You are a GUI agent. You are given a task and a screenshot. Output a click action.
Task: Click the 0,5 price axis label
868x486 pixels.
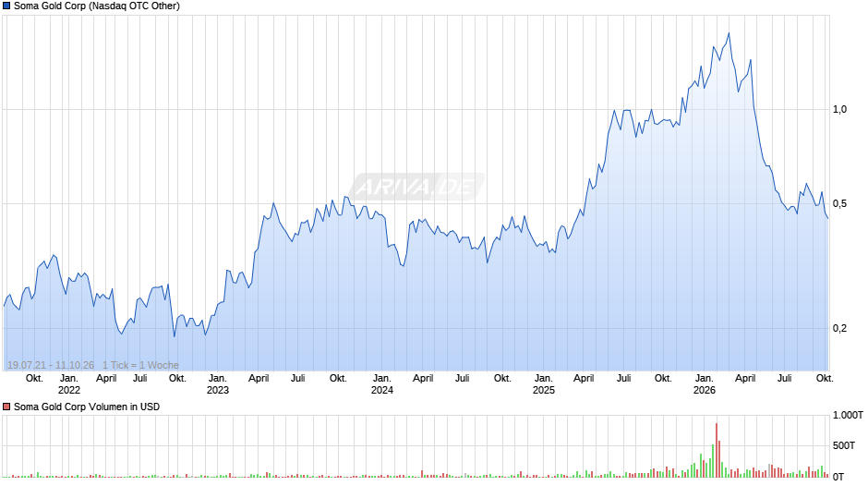[x=839, y=204]
